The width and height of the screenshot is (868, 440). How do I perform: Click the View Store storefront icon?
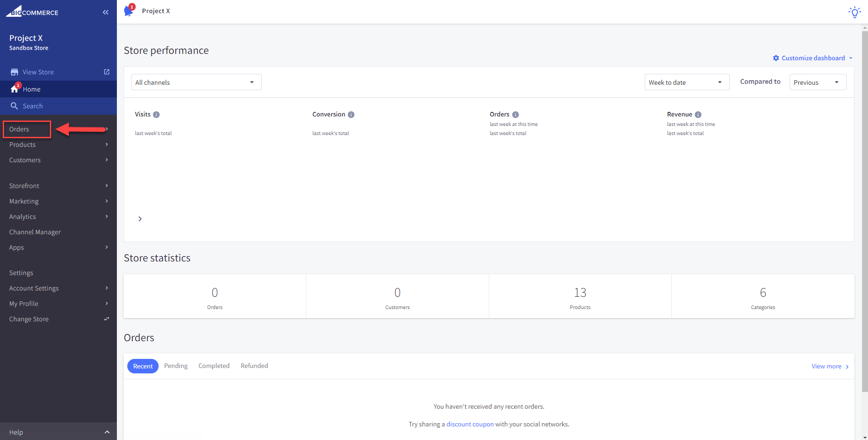pos(14,72)
